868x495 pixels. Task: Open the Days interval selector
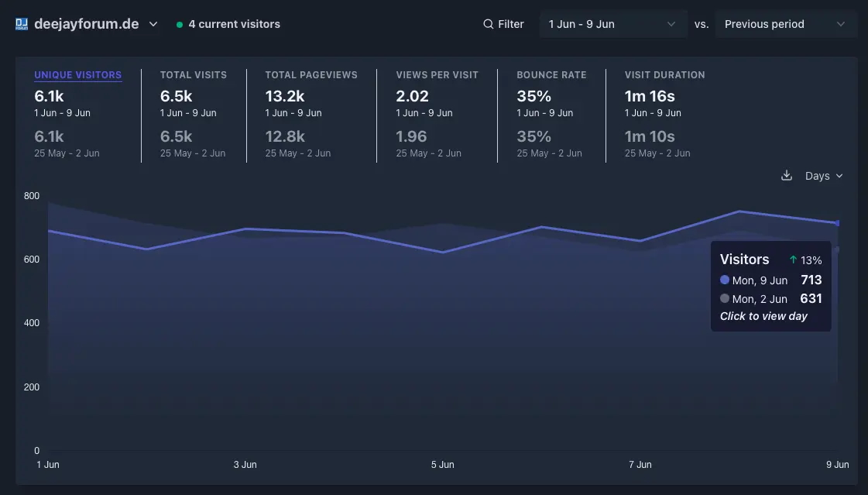pos(824,176)
